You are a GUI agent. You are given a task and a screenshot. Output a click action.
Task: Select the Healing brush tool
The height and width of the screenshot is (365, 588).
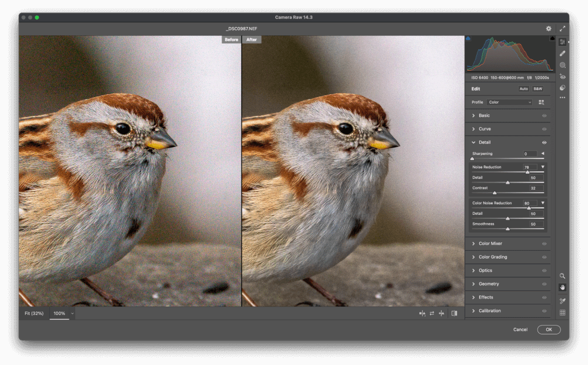tap(563, 54)
